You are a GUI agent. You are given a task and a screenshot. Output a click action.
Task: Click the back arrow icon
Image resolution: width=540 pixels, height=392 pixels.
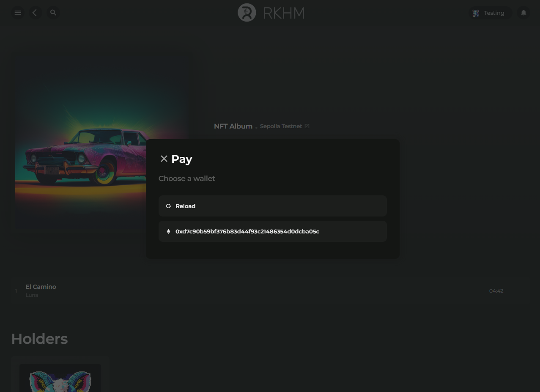[x=35, y=12]
